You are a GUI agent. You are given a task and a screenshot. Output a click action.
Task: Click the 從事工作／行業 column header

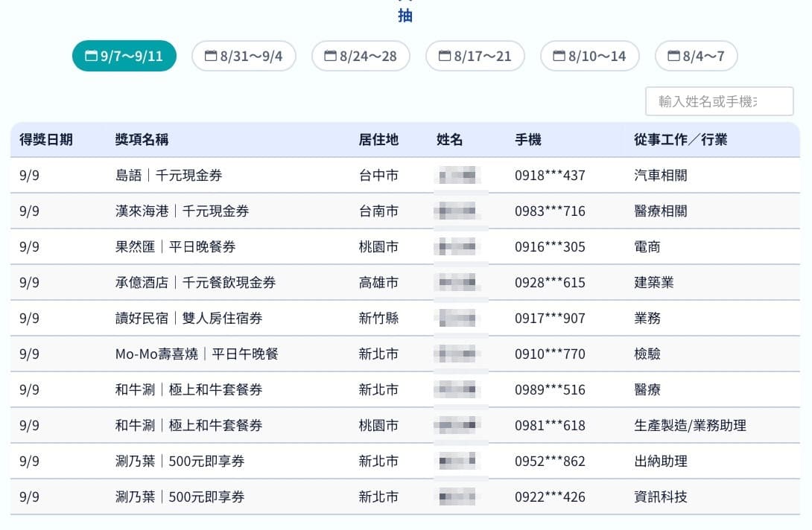click(x=680, y=140)
